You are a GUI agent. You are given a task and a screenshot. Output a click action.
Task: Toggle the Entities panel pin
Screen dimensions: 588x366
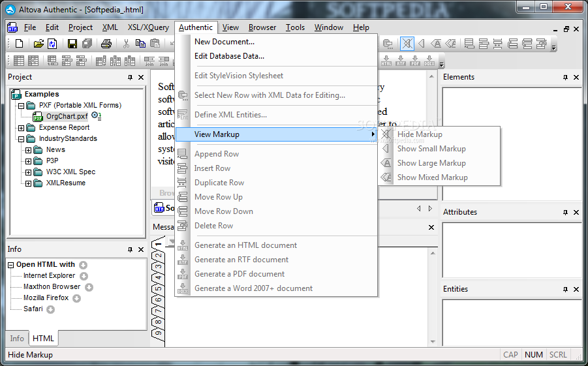(566, 289)
